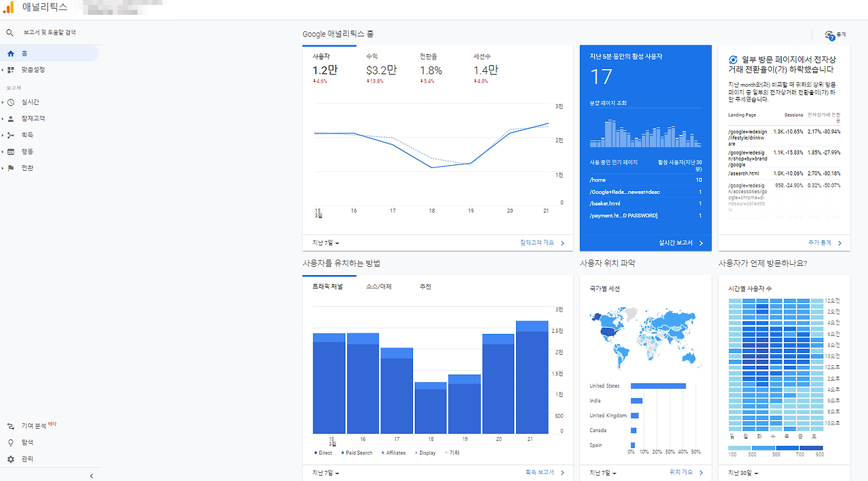Click the Google Analytics logo icon
The image size is (868, 481).
(9, 7)
